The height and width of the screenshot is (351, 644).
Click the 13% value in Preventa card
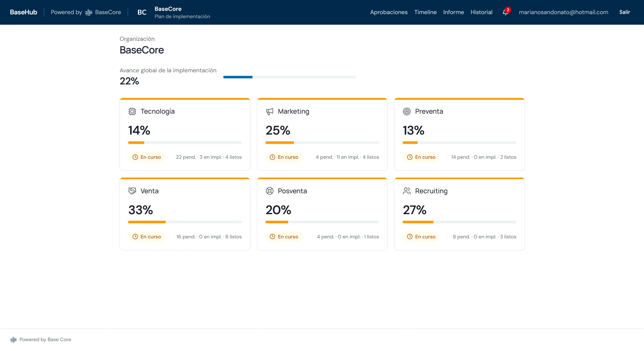pyautogui.click(x=413, y=130)
